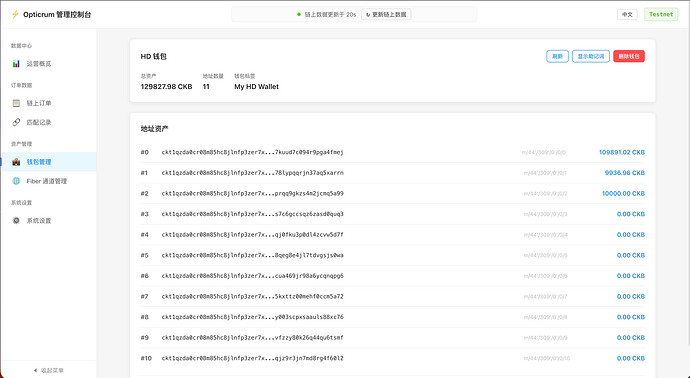Click the 更新链上数据 refresh button

(386, 15)
